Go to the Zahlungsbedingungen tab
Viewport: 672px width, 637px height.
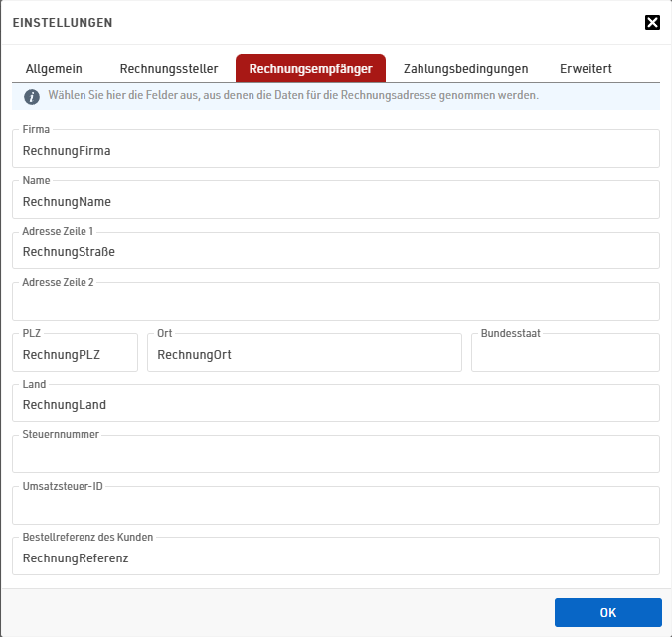[x=465, y=69]
